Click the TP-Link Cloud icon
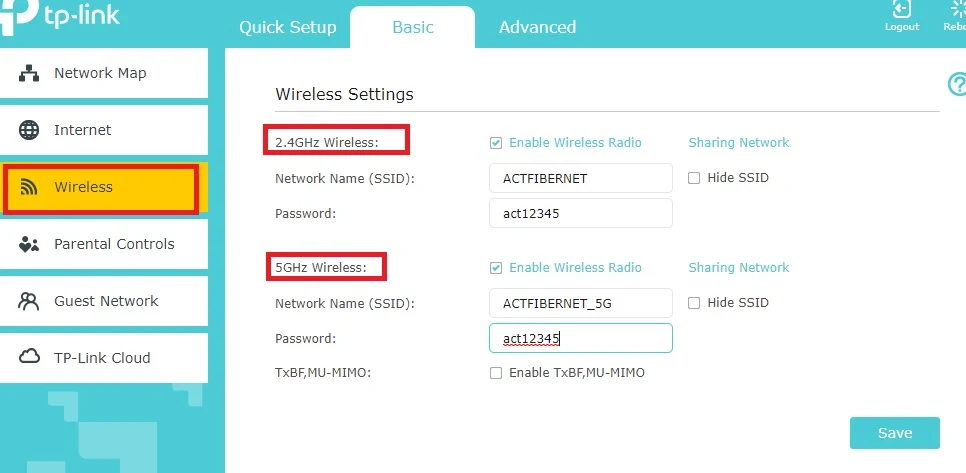966x473 pixels. (x=30, y=358)
